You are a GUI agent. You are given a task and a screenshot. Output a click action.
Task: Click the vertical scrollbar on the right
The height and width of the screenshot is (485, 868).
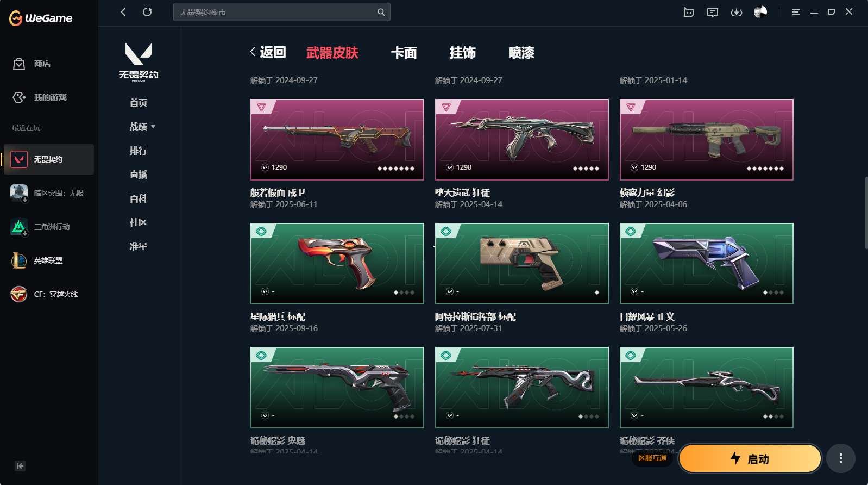(866, 213)
